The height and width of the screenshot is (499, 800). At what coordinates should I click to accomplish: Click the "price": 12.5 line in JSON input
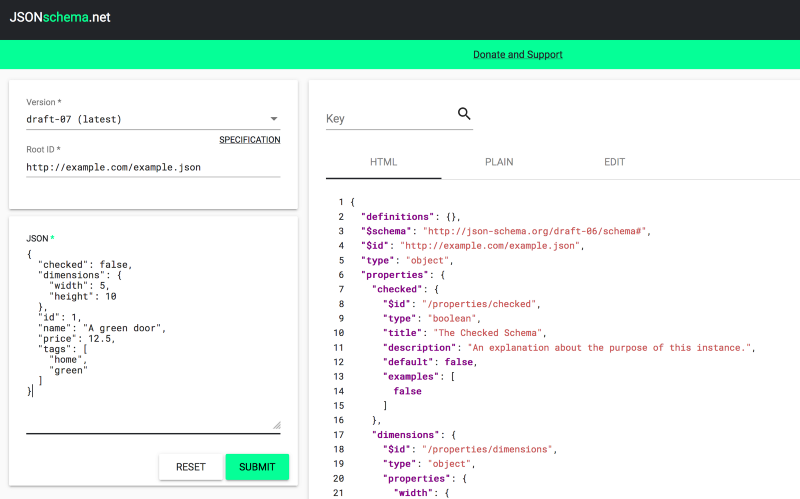[x=77, y=339]
